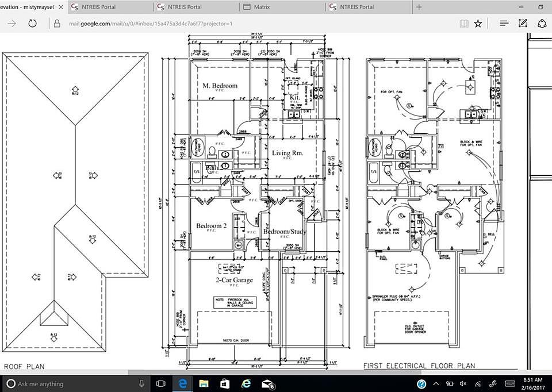Viewport: 552px width, 392px height.
Task: Open the Store from taskbar
Action: click(225, 383)
